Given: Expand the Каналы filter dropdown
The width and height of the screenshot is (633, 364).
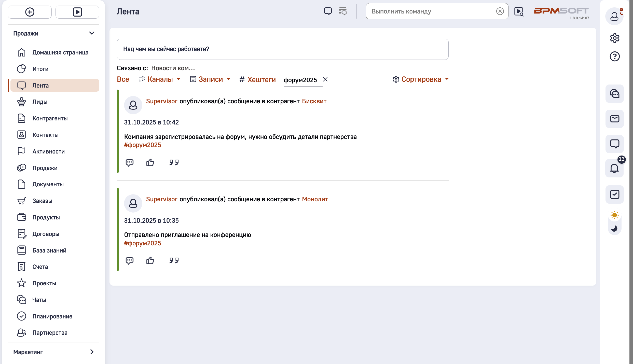Looking at the screenshot, I should point(160,79).
